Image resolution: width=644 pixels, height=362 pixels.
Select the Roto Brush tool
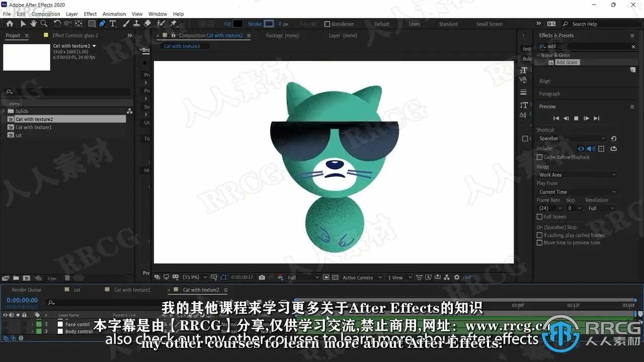[161, 24]
